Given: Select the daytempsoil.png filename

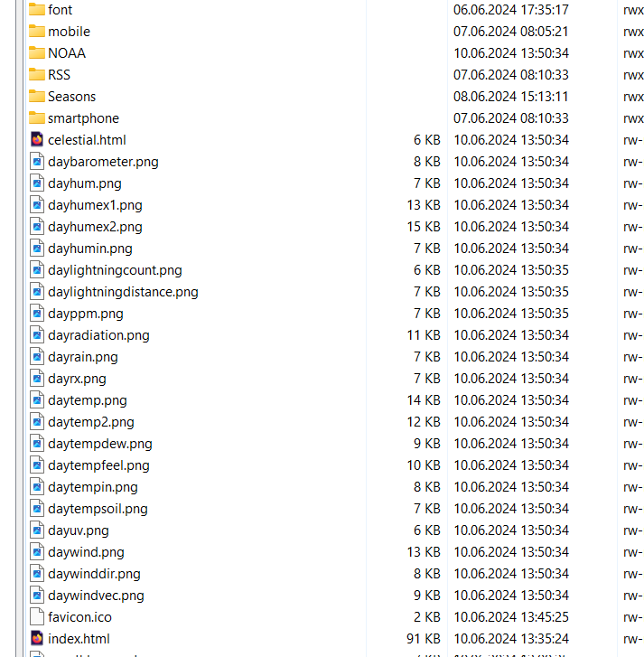Looking at the screenshot, I should coord(98,508).
